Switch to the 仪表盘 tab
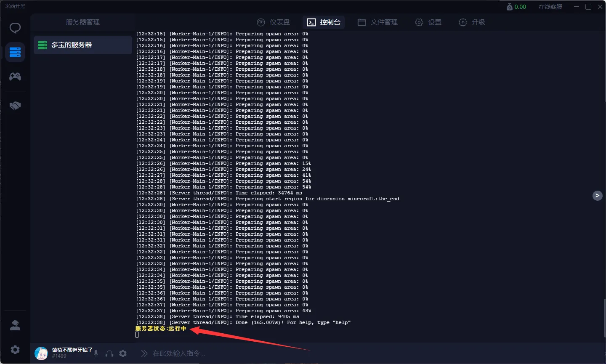Viewport: 606px width, 364px height. [x=274, y=22]
